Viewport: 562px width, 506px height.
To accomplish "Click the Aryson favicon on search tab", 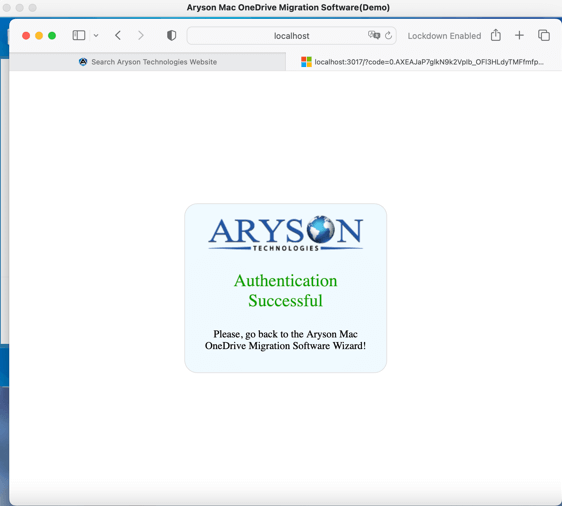I will click(x=83, y=62).
